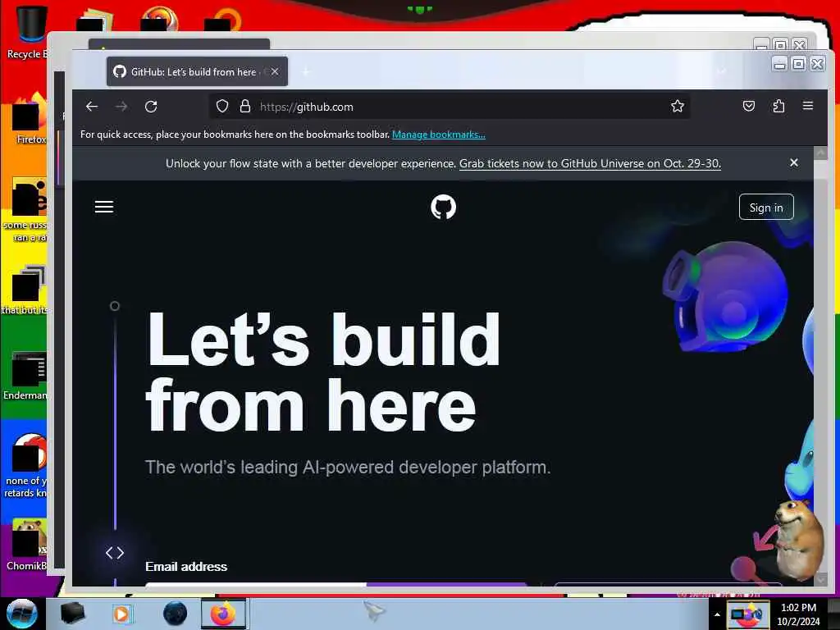Screen dimensions: 840x630
Task: Open Firefox application hamburger menu
Action: [x=808, y=106]
